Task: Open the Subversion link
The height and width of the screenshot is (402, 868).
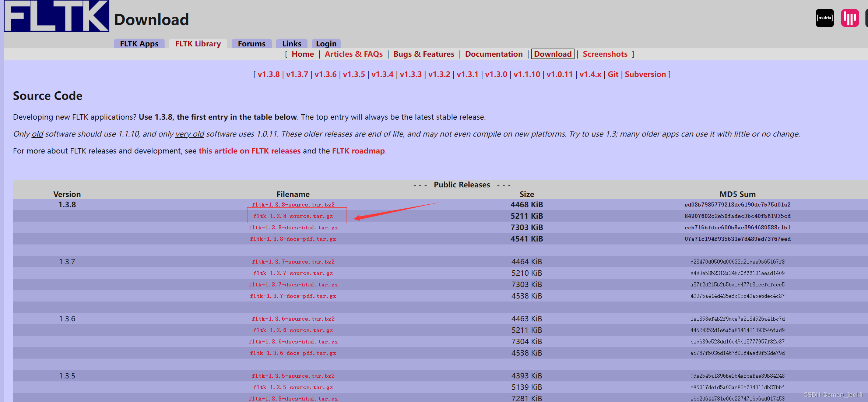Action: 645,74
